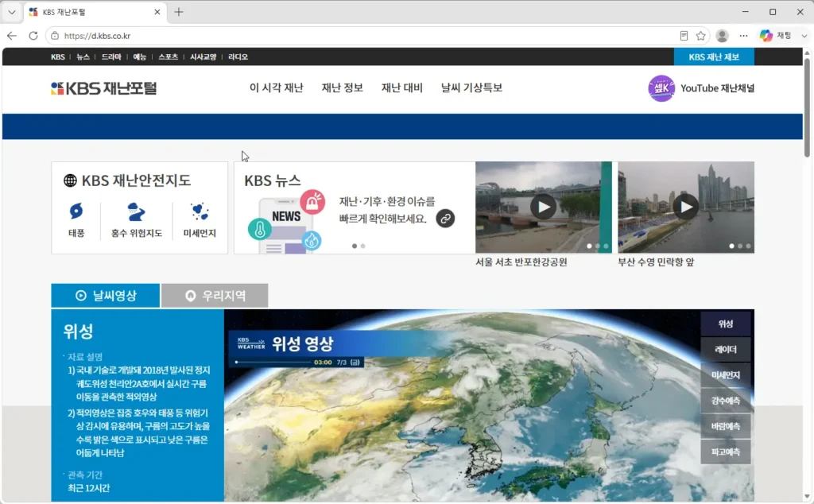This screenshot has height=504, width=814.
Task: Open the 재난 대비 menu
Action: click(401, 87)
